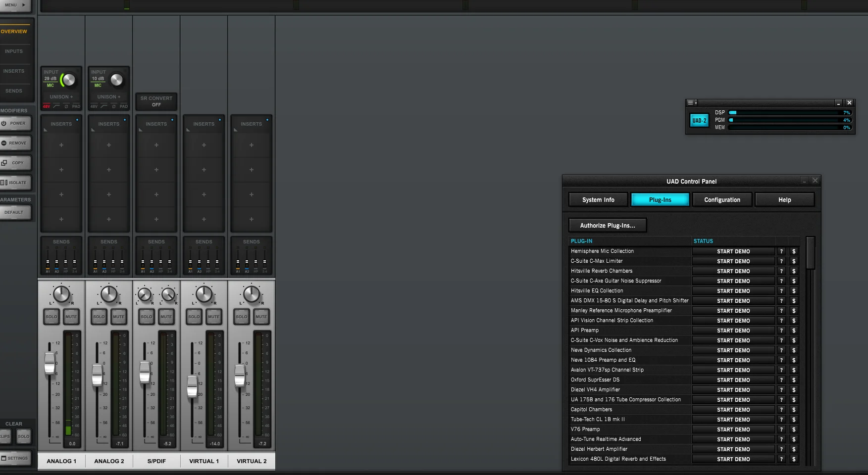Expand the S/PDIF INSERTS disclosure triangle
Image resolution: width=868 pixels, height=475 pixels.
pos(141,130)
